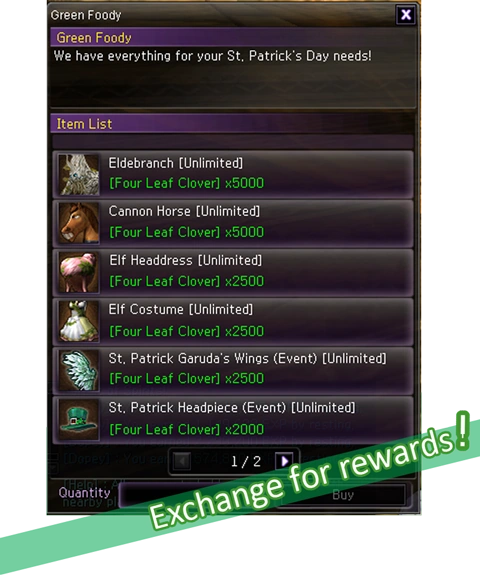
Task: Go to next item page arrow
Action: click(285, 461)
